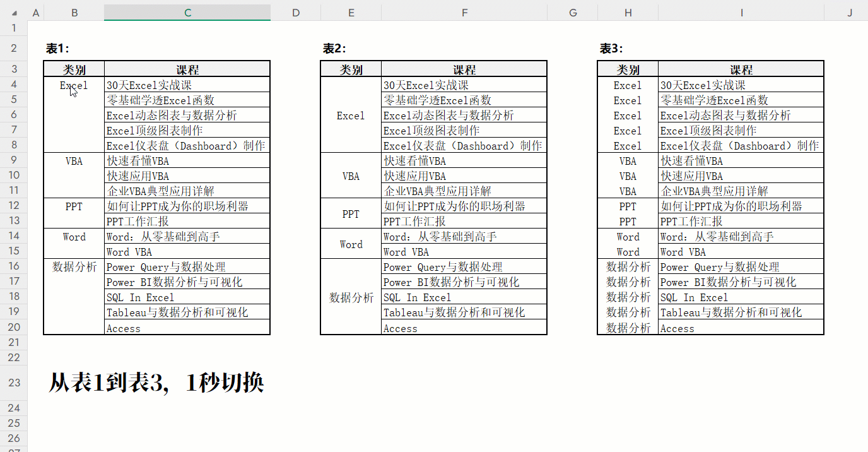Select column B header

point(74,13)
